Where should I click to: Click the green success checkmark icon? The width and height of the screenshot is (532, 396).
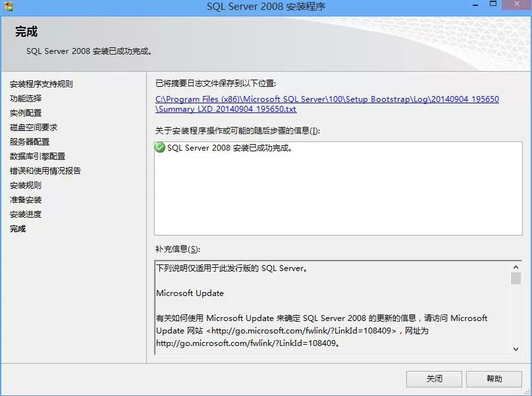click(160, 148)
